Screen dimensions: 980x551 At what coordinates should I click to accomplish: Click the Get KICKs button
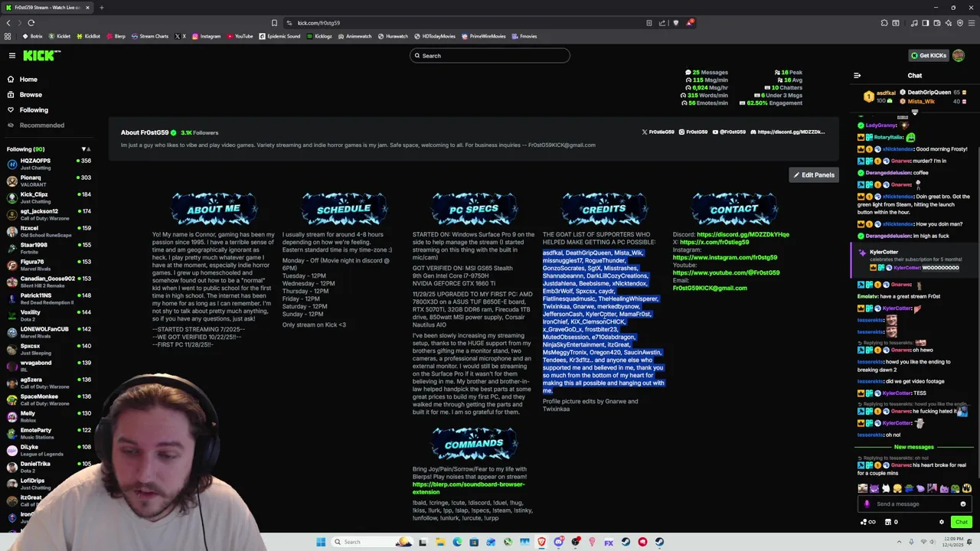929,55
